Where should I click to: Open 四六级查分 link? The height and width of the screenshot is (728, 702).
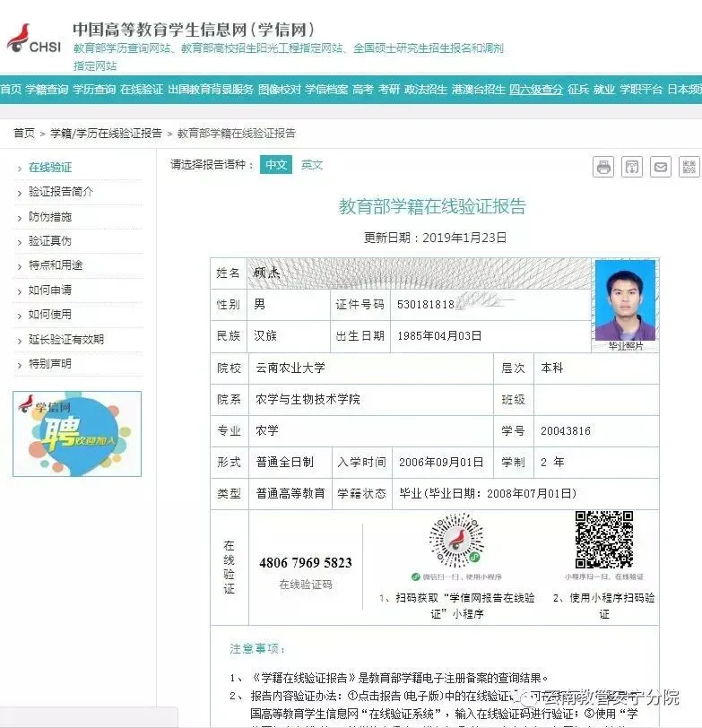[x=536, y=89]
